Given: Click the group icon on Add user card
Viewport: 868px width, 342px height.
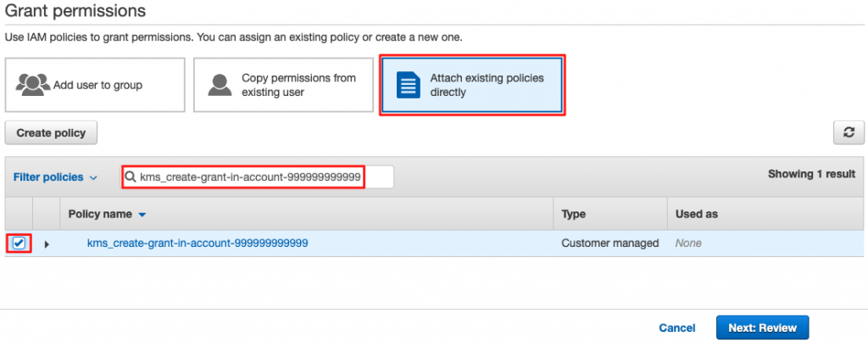Looking at the screenshot, I should 33,85.
